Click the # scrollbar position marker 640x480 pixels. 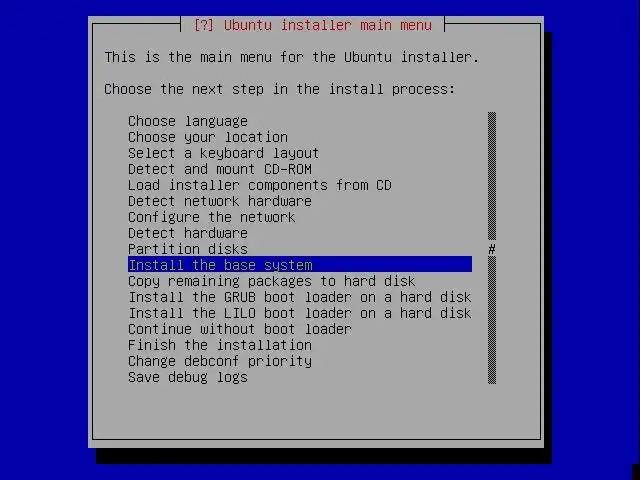492,249
